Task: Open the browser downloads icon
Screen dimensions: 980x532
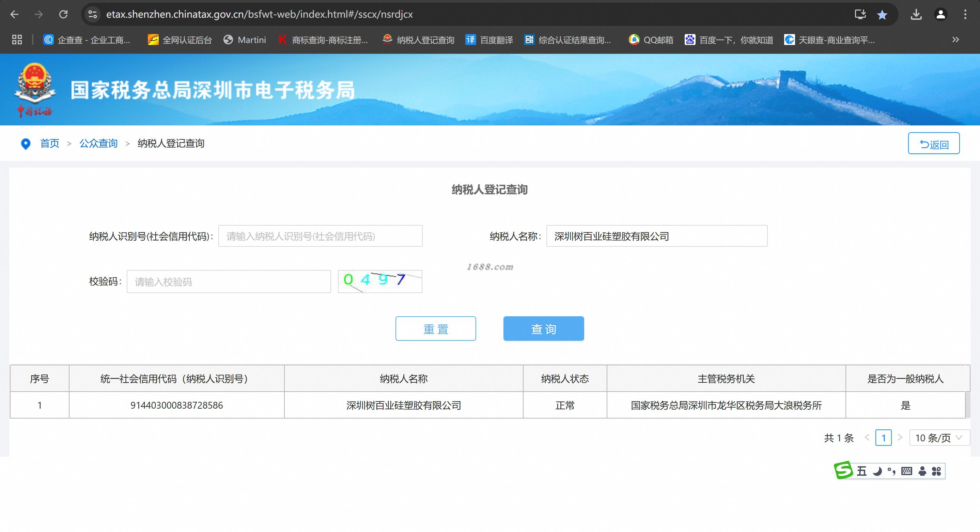Action: pyautogui.click(x=916, y=14)
